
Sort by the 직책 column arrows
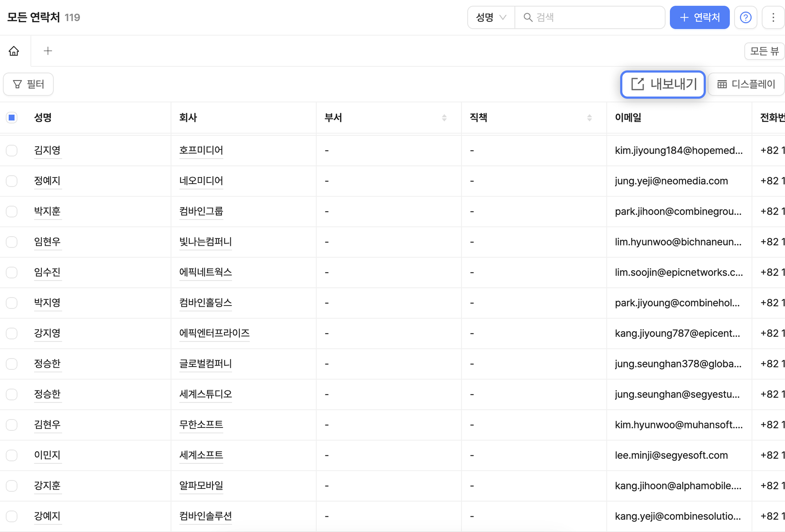[x=589, y=118]
